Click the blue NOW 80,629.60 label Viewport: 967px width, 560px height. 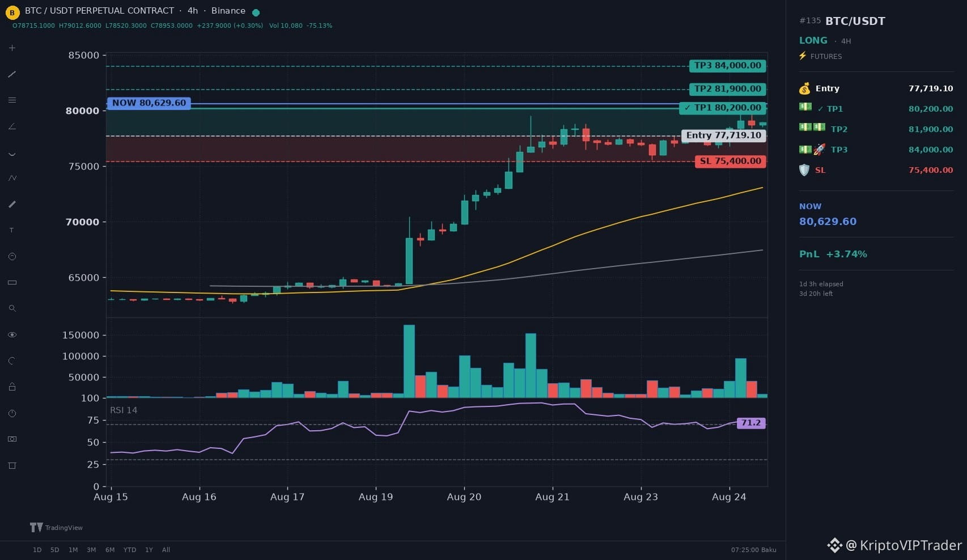pos(149,103)
